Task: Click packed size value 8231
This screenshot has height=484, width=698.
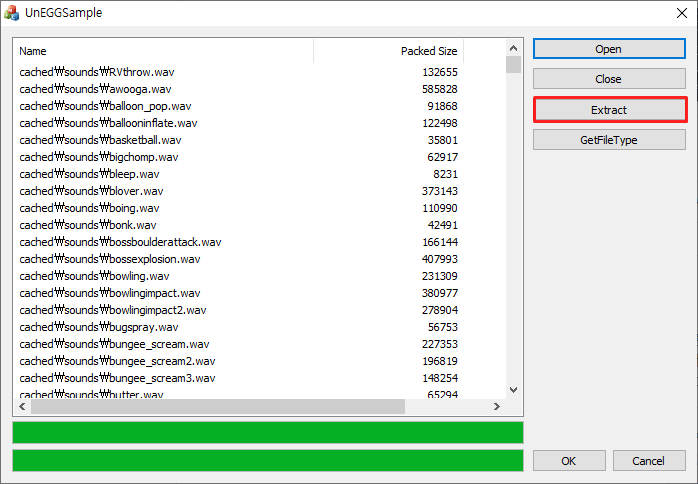Action: [x=446, y=174]
